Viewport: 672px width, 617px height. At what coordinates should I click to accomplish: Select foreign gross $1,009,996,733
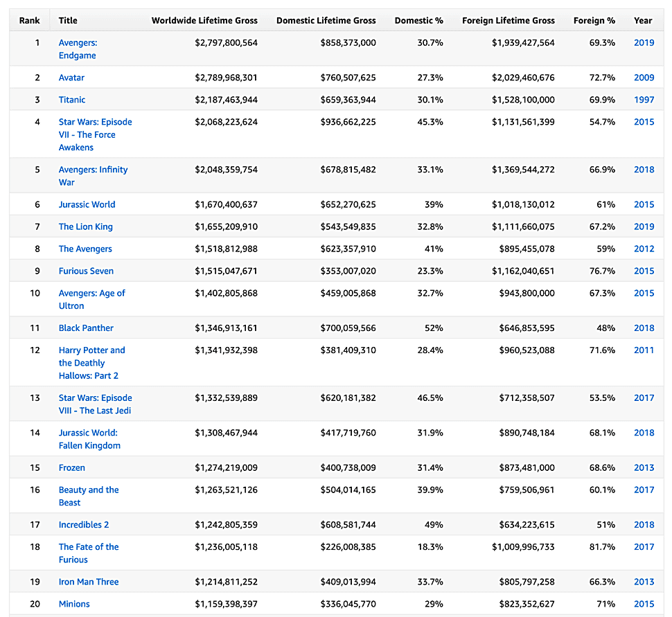pyautogui.click(x=523, y=547)
